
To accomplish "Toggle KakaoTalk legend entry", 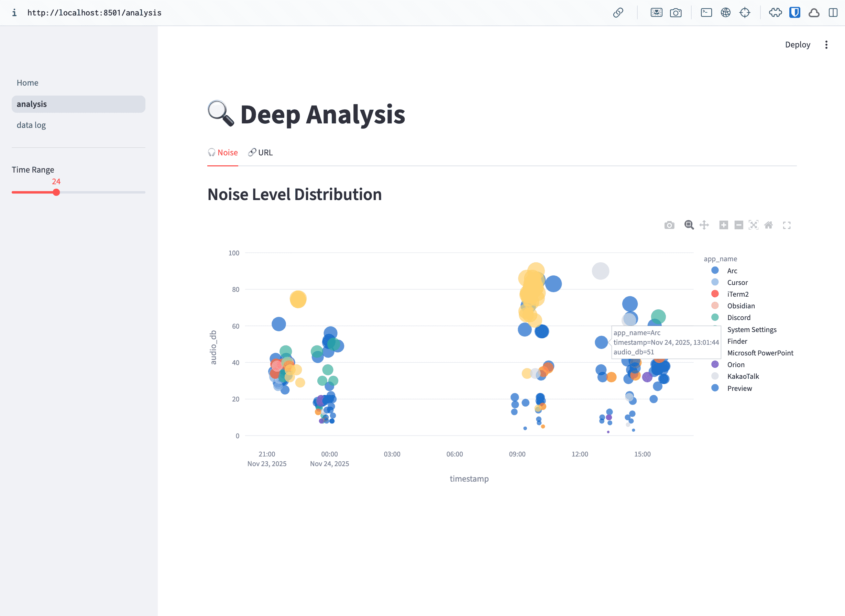I will coord(743,376).
